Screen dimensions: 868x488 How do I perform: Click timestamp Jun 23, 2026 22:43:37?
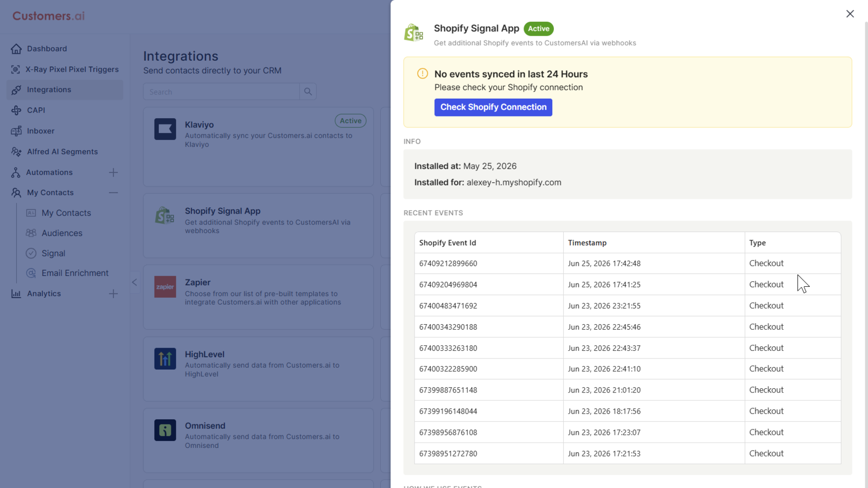click(604, 348)
